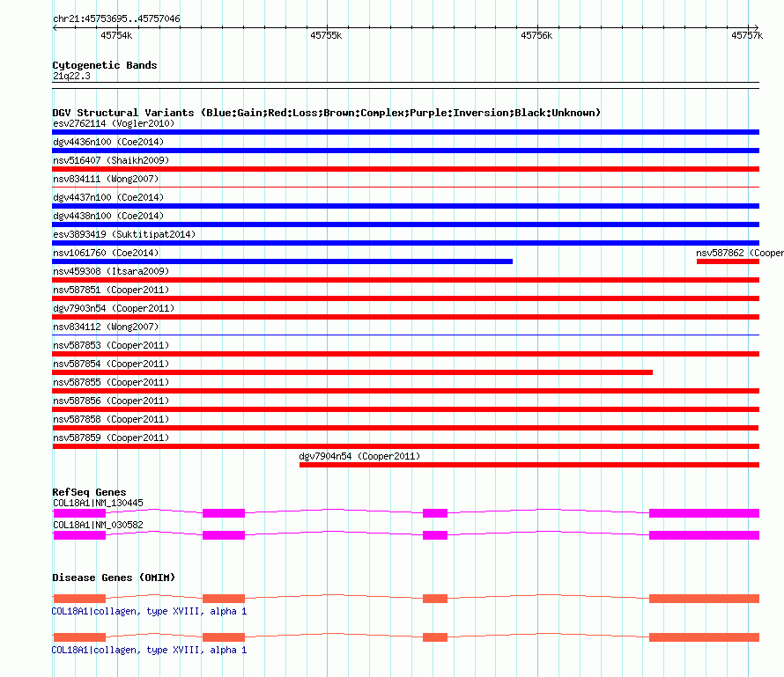784x677 pixels.
Task: Select the nsv587858 (Cooper2011) label
Action: (x=111, y=419)
